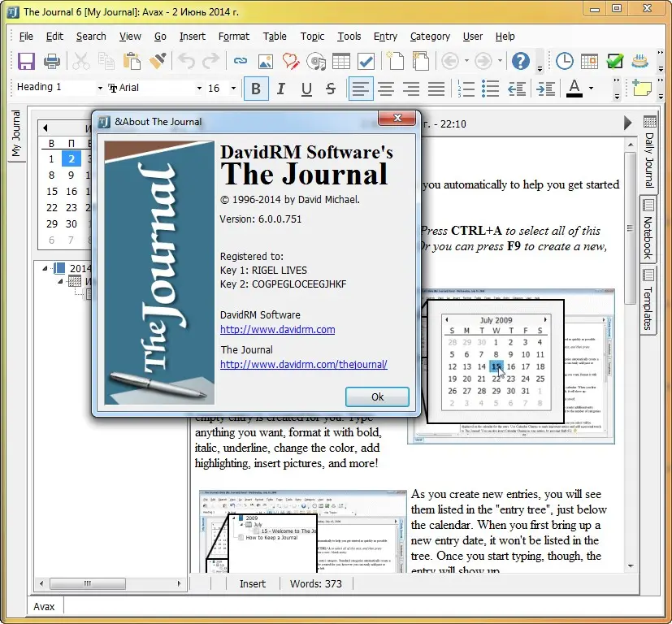
Task: Click the yellow sticky note icon
Action: click(x=642, y=88)
